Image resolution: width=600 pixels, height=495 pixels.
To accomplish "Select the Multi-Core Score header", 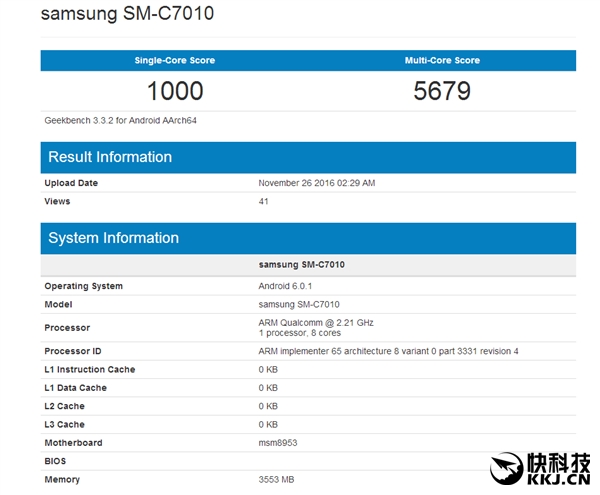I will tap(442, 61).
